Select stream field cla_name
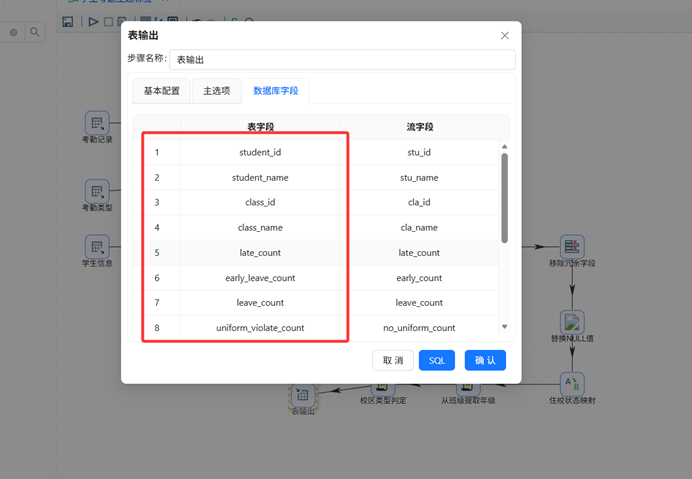This screenshot has width=692, height=479. coord(419,227)
